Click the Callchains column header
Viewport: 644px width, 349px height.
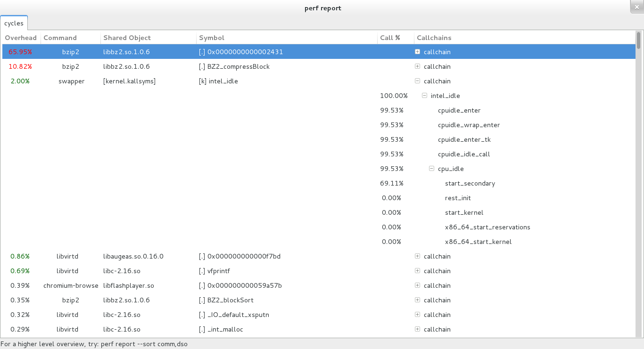pyautogui.click(x=525, y=38)
